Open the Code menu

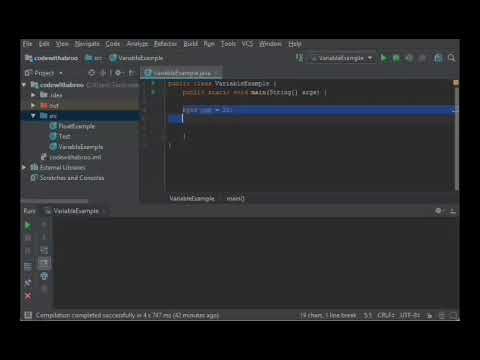point(113,44)
